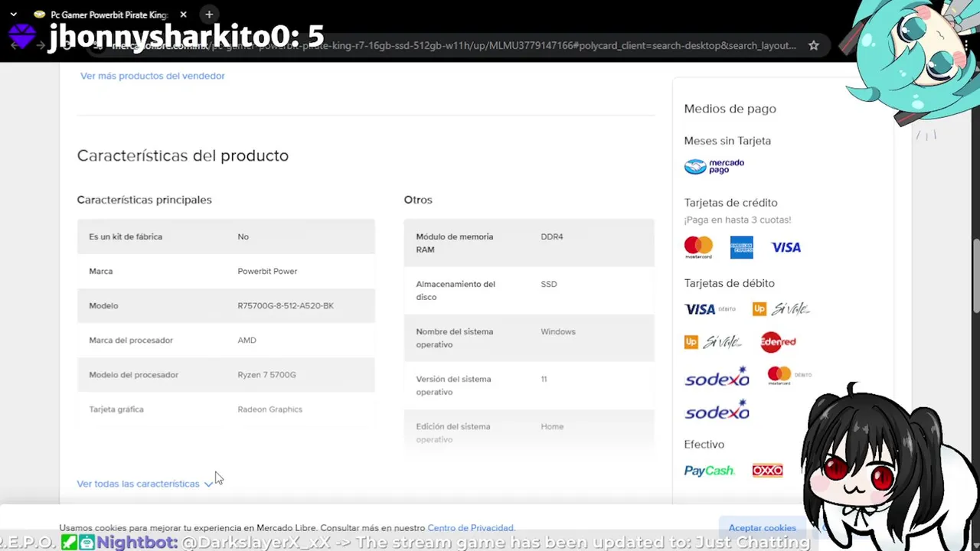Select model value 'R75700G-8-512-A520-BK'
The width and height of the screenshot is (980, 551).
[x=286, y=305]
